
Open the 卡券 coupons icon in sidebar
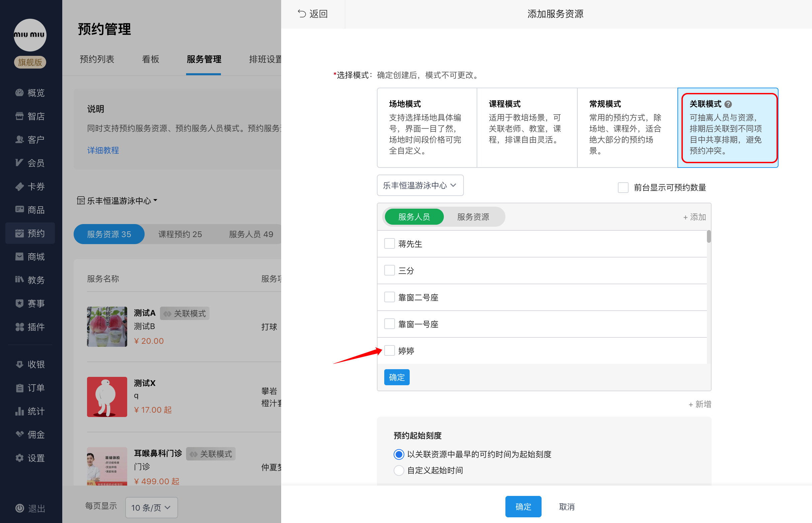[19, 186]
